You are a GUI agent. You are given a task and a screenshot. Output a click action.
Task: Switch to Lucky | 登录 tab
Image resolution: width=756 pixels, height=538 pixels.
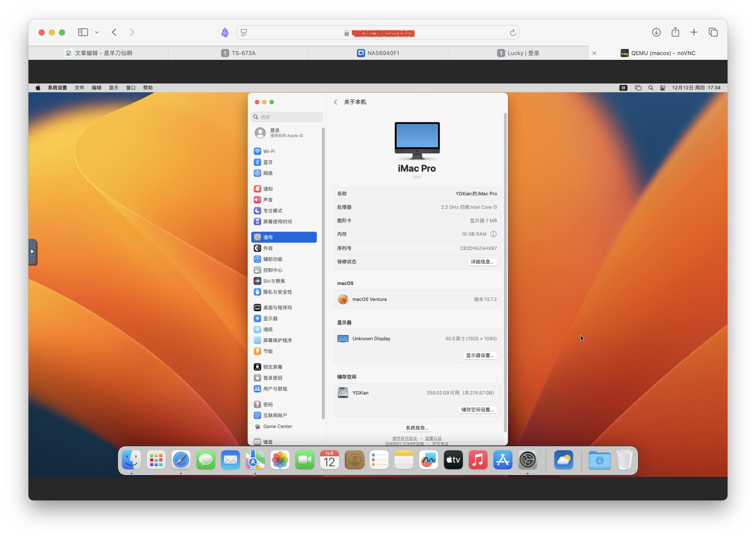click(x=518, y=53)
